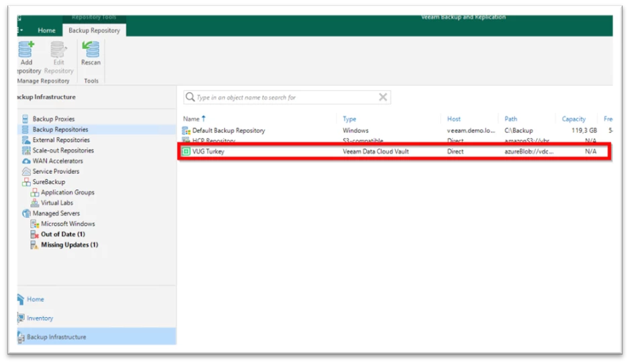Click the Default Backup Repository row icon
This screenshot has height=364, width=630.
[x=186, y=130]
